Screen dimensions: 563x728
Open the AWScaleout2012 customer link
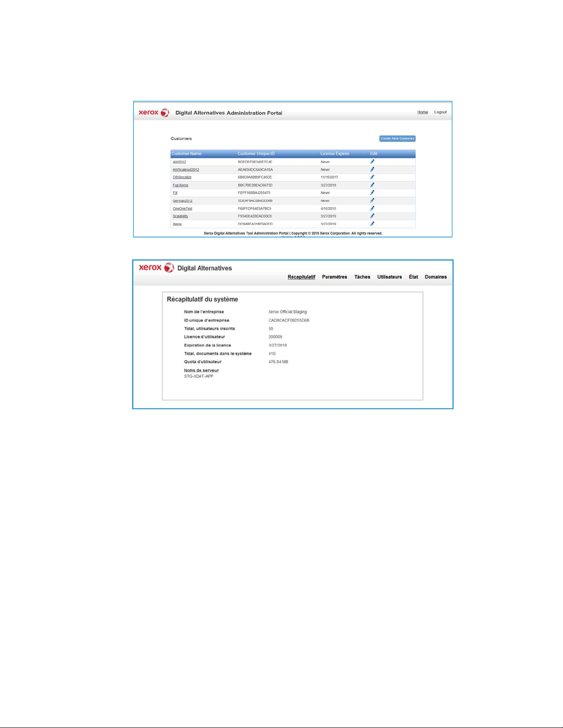click(186, 169)
